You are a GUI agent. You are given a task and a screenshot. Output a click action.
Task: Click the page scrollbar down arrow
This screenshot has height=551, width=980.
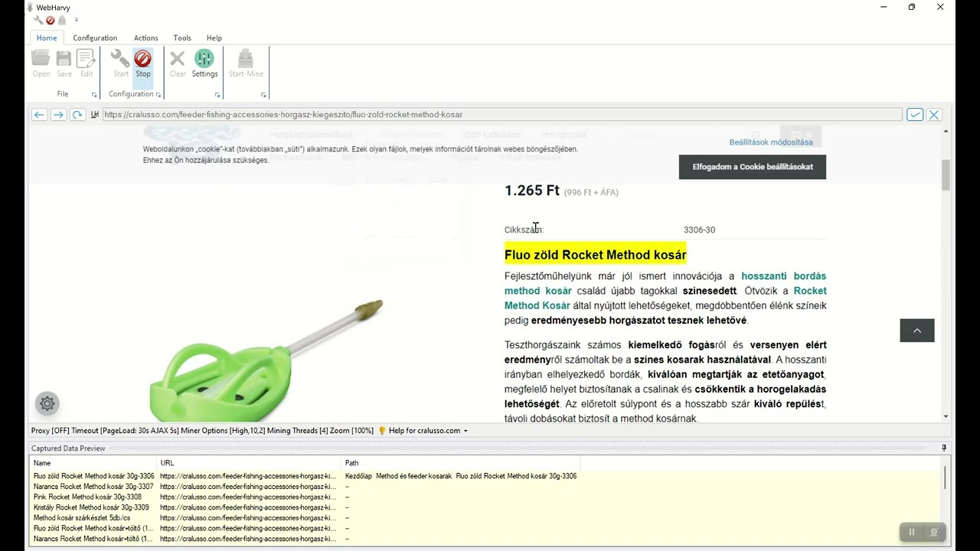click(x=946, y=417)
